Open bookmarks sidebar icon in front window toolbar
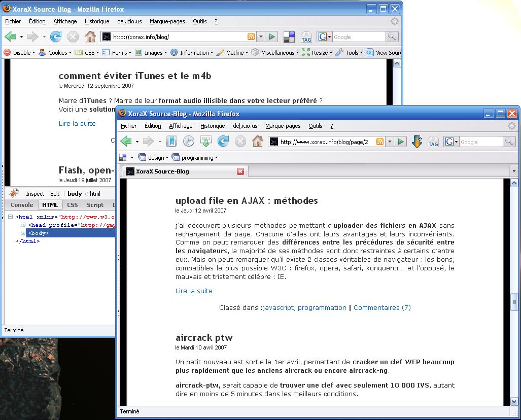Viewport: 521px width, 420px height. (171, 142)
